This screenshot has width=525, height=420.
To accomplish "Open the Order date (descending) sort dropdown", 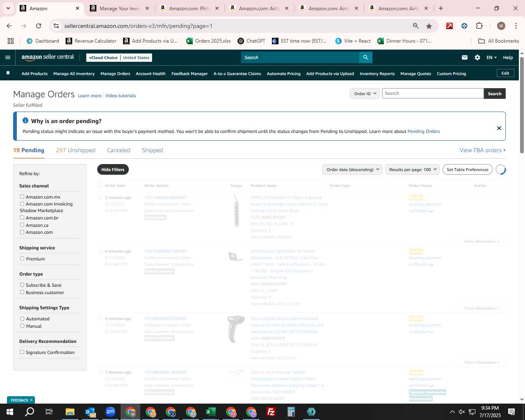I will [352, 169].
